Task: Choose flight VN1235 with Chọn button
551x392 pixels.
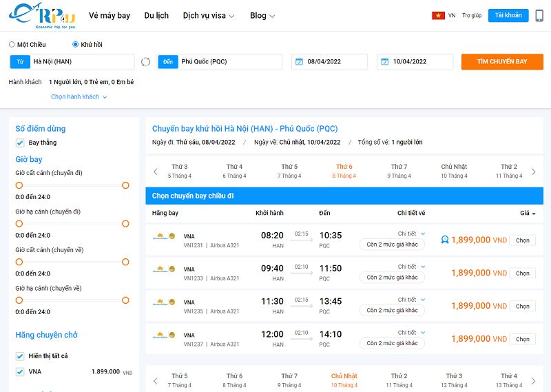Action: click(522, 306)
